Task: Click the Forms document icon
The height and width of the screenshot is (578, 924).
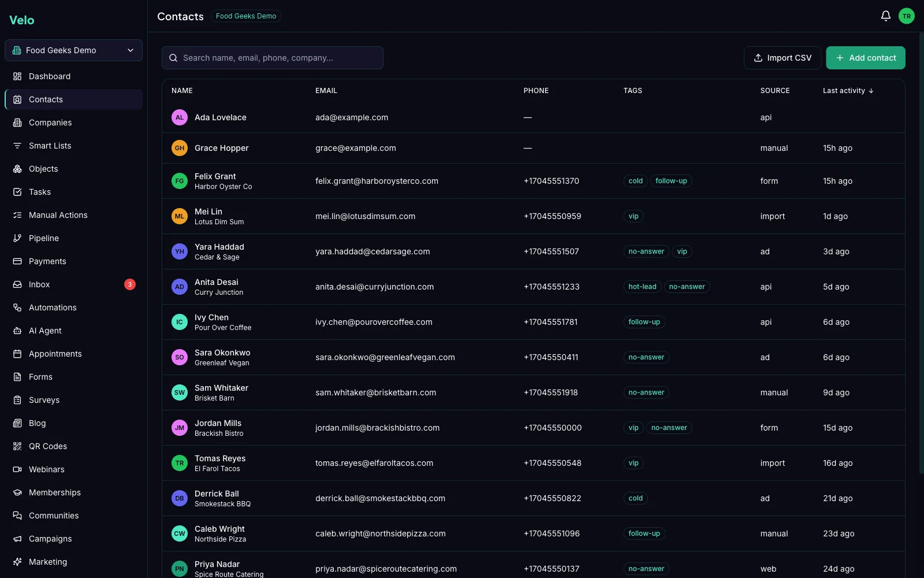Action: [17, 377]
